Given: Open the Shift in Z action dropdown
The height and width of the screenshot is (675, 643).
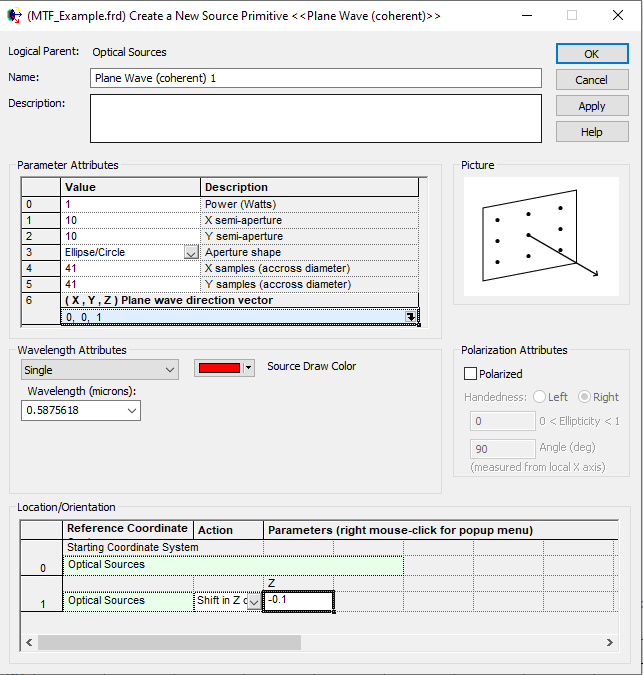Looking at the screenshot, I should pyautogui.click(x=253, y=601).
